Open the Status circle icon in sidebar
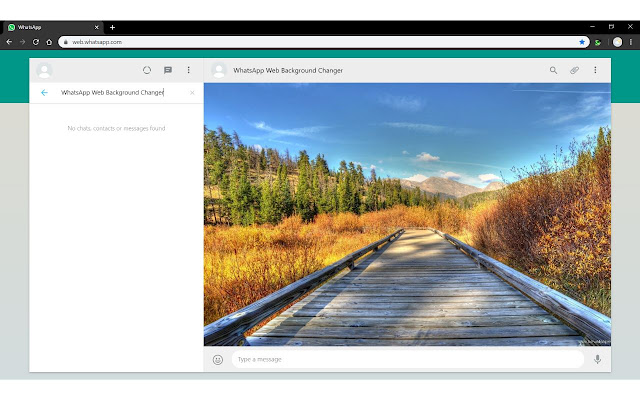This screenshot has height=400, width=640. (147, 70)
